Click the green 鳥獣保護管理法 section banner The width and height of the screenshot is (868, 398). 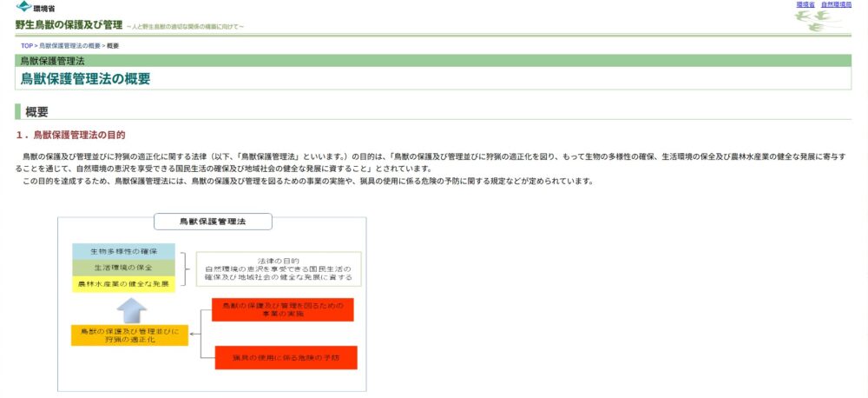432,61
